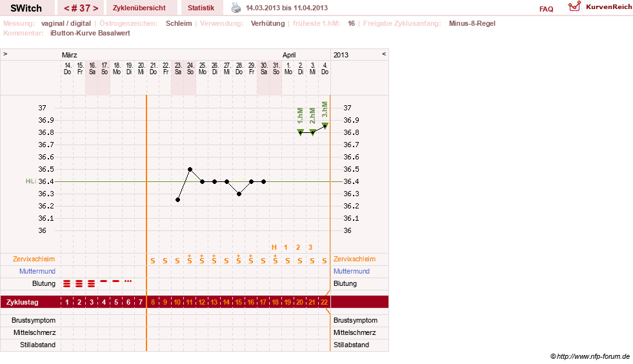Click the '<' arrow right of 2013
Viewport: 633px width, 364px height.
click(384, 54)
